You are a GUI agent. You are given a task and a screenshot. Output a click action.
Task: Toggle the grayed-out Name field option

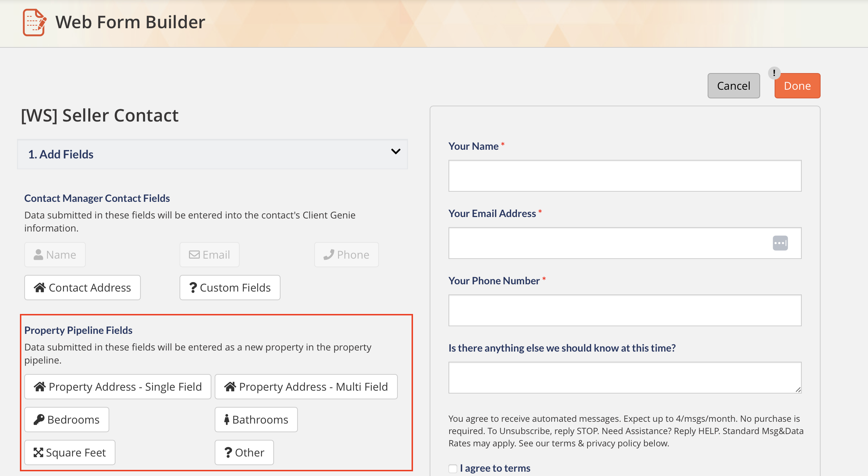click(55, 254)
